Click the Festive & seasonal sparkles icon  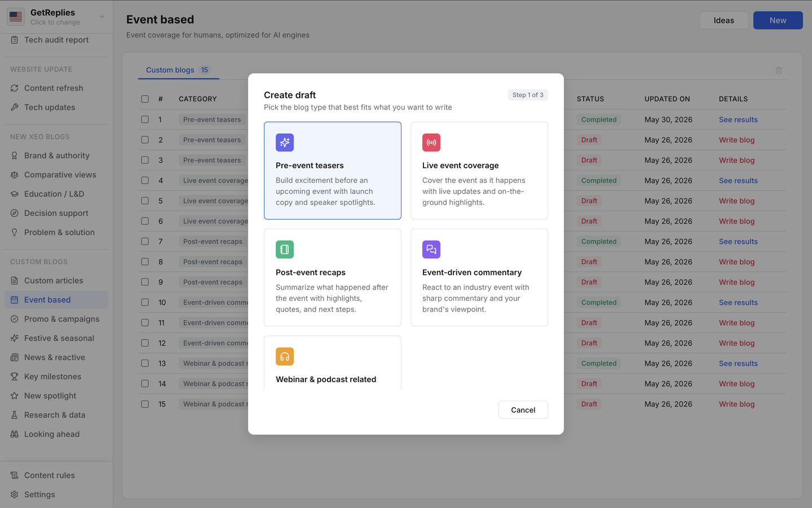(15, 338)
